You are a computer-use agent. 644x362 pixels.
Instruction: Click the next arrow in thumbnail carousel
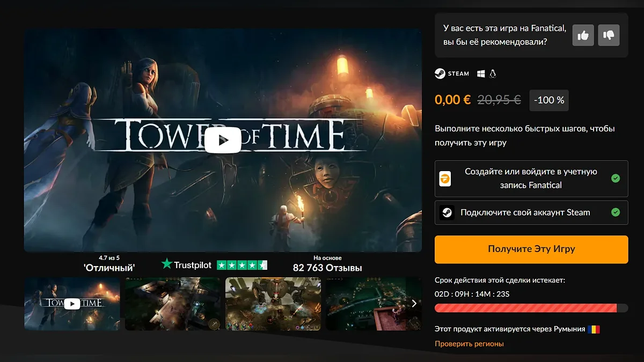point(414,304)
